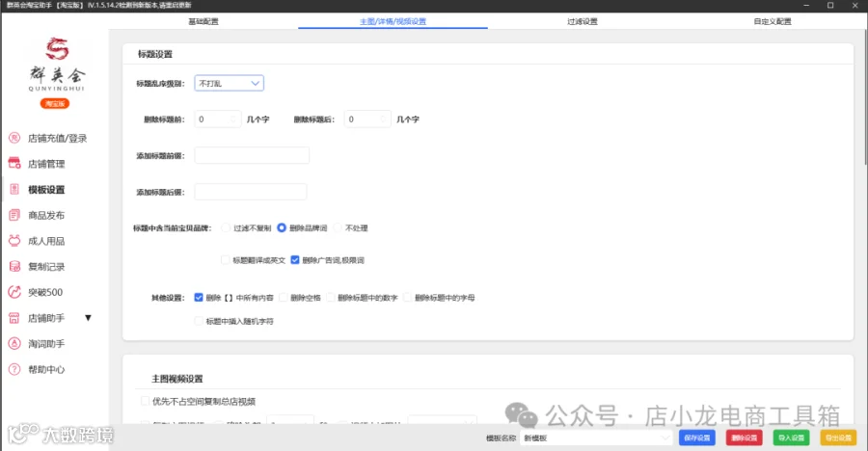Switch to the 基础配置 tab
The image size is (868, 451).
[x=203, y=21]
